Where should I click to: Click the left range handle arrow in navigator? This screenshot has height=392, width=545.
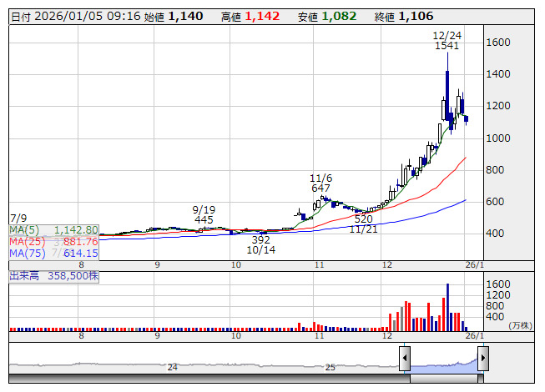[405, 359]
